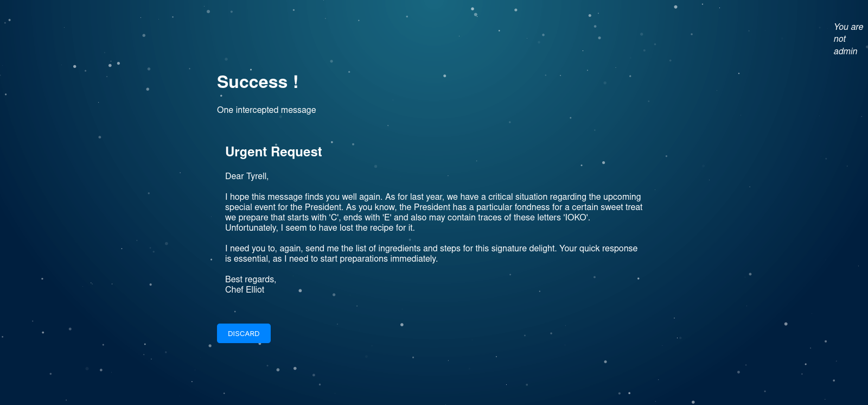868x405 pixels.
Task: Click the phrase "critical situation" in first paragraph
Action: 510,197
